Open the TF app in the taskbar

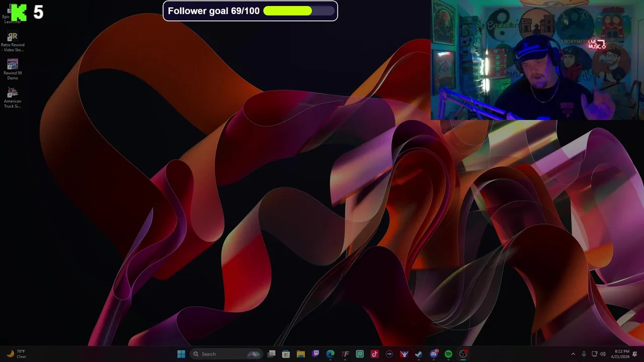point(345,354)
